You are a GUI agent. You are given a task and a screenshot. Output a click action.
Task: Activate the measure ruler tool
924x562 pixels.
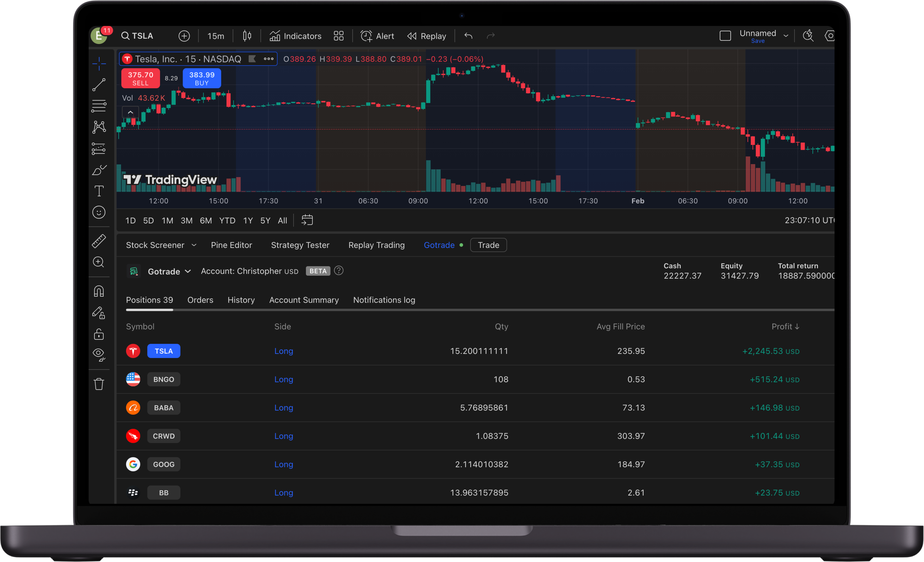[99, 241]
